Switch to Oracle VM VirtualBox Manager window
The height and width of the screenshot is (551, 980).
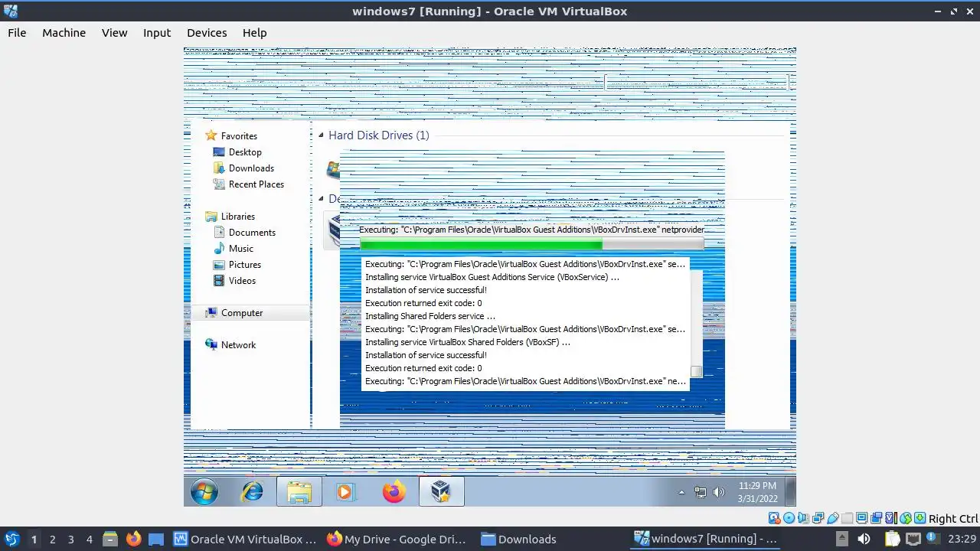pos(245,540)
